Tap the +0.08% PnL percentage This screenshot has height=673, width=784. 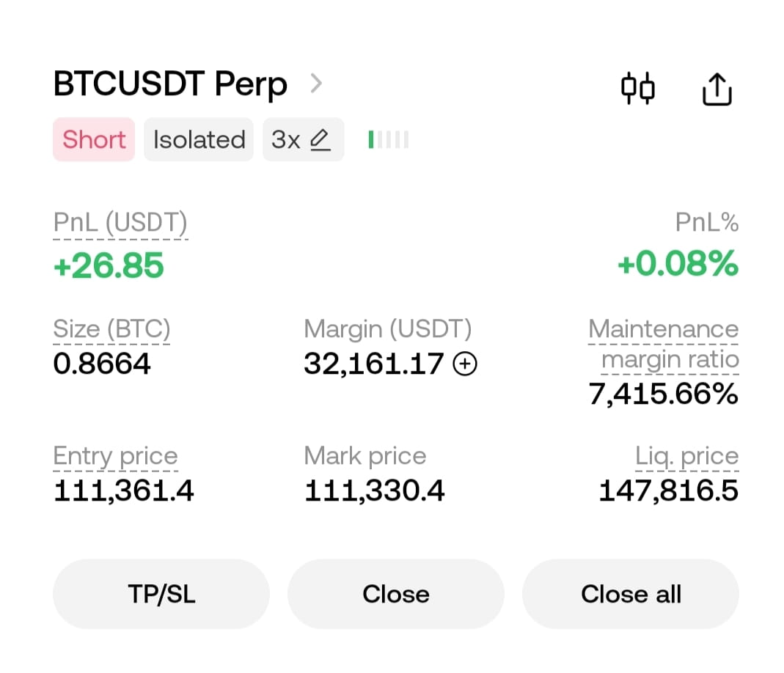(678, 263)
